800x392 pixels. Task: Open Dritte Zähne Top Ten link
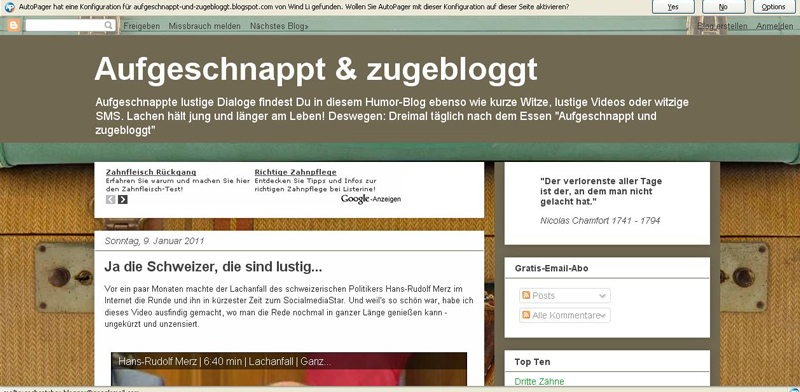(x=539, y=381)
